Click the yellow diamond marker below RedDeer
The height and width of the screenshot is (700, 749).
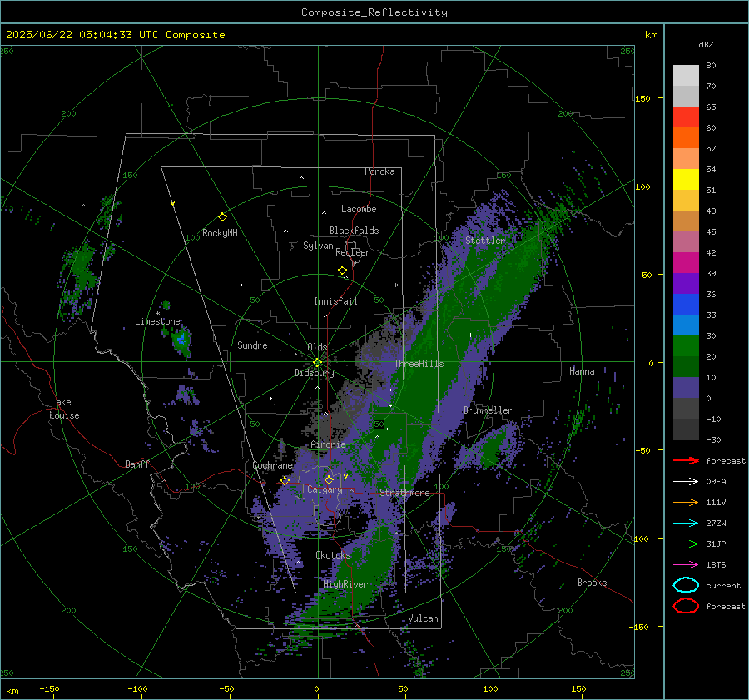pos(342,271)
